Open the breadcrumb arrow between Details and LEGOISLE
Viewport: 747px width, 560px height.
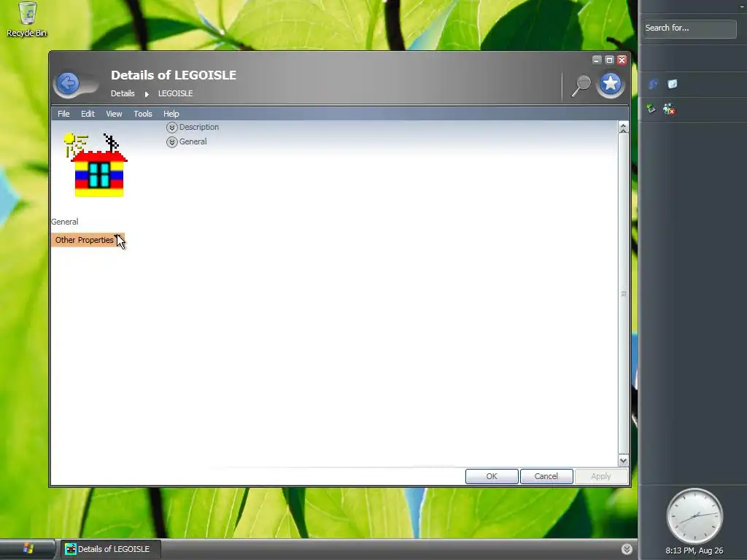tap(147, 94)
